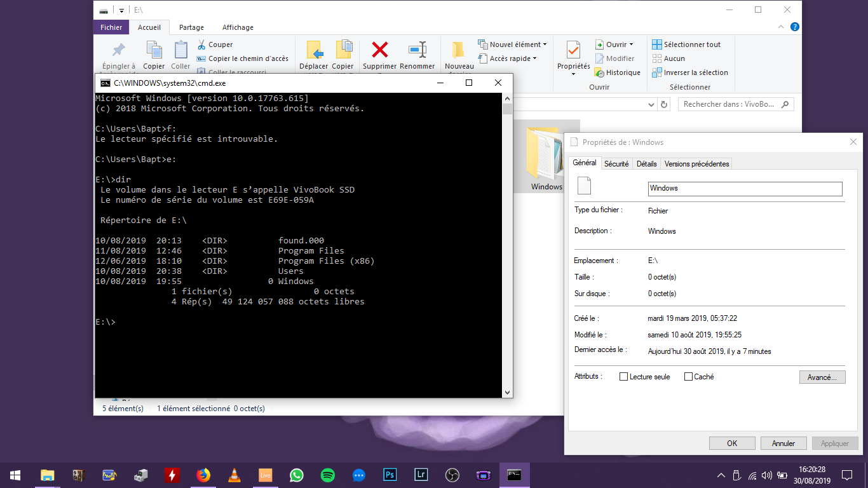This screenshot has height=488, width=868.
Task: Switch to the Sécurité tab in Properties
Action: (x=616, y=164)
